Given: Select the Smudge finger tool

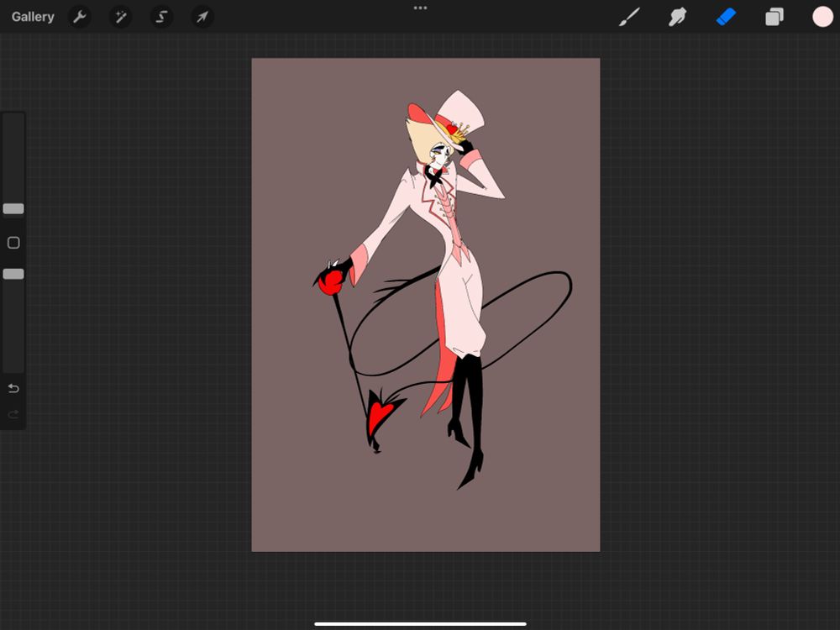Looking at the screenshot, I should tap(677, 17).
